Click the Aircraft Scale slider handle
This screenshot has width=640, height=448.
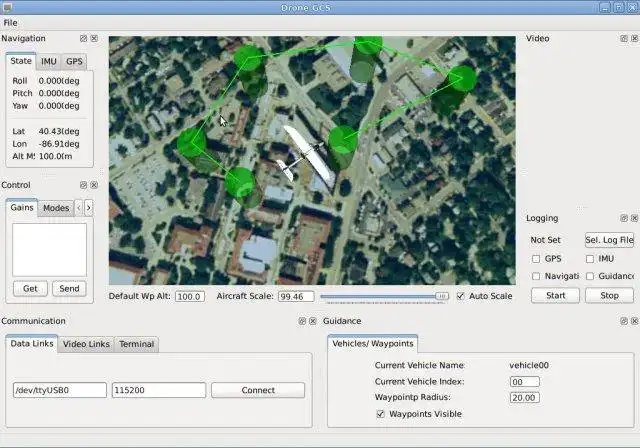(442, 296)
